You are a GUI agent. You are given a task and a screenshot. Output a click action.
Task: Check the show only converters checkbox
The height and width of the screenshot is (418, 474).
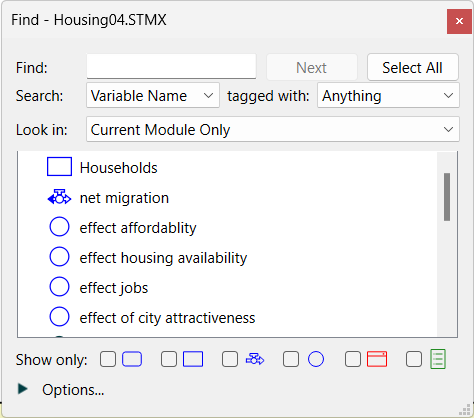click(291, 359)
